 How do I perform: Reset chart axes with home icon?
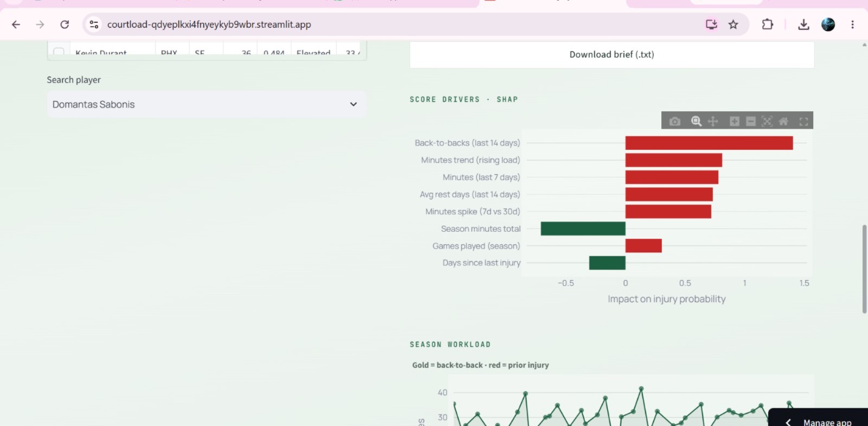point(783,121)
